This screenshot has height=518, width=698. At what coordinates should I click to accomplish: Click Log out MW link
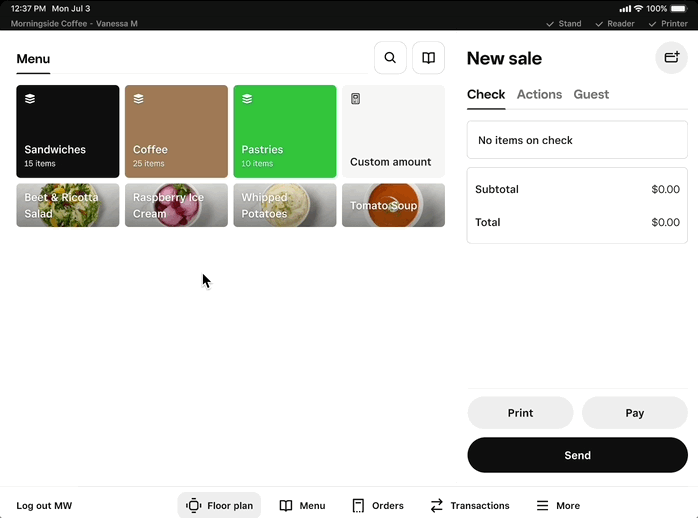pyautogui.click(x=44, y=506)
